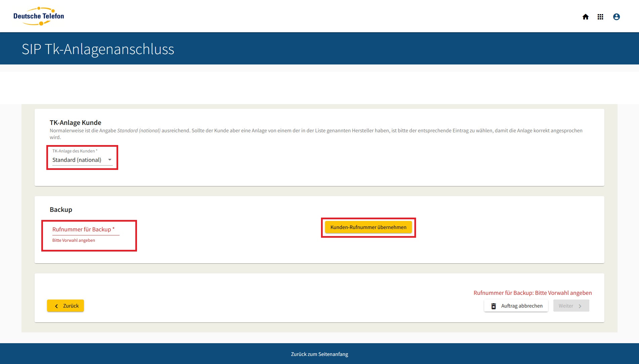Focus the 'Rufnummer für Backup' input field
Viewport: 639px width, 364px height.
pos(86,230)
